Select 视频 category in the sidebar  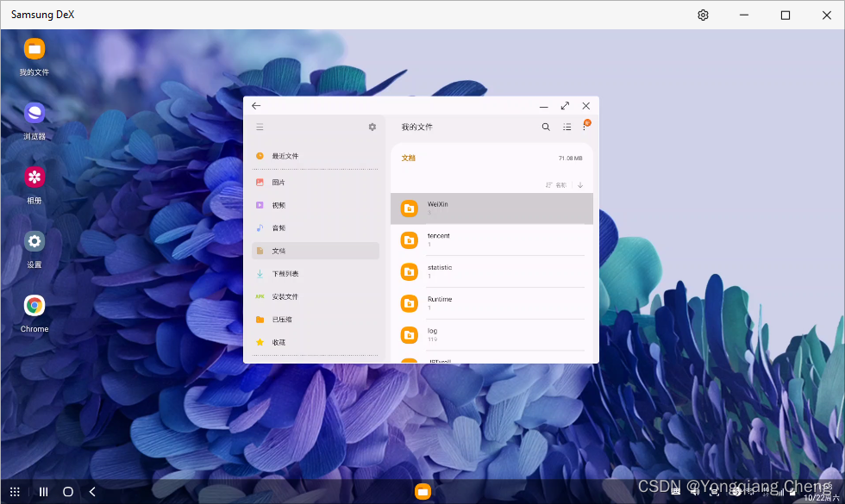[x=316, y=205]
